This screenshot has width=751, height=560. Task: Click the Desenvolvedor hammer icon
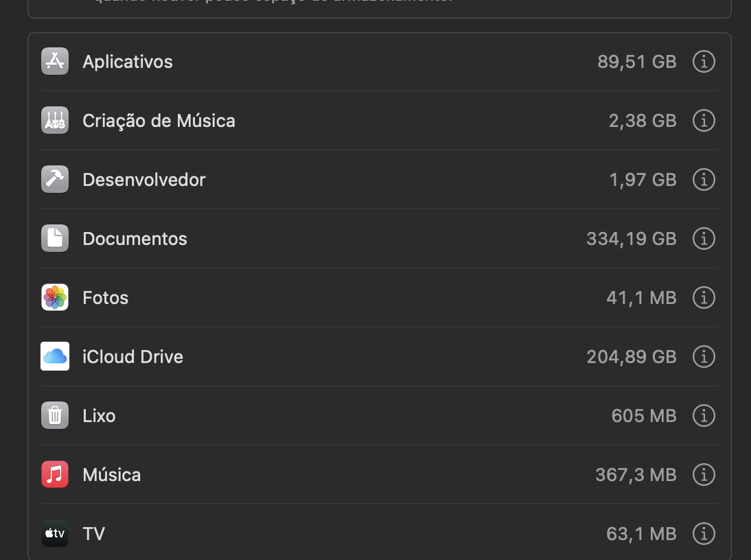(55, 180)
